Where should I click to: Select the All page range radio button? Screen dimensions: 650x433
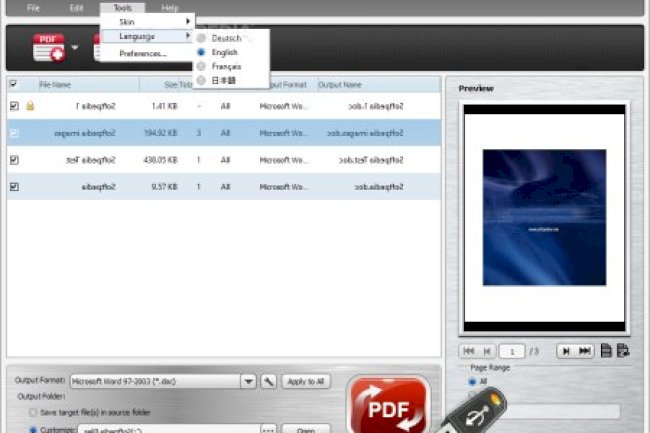tap(472, 381)
